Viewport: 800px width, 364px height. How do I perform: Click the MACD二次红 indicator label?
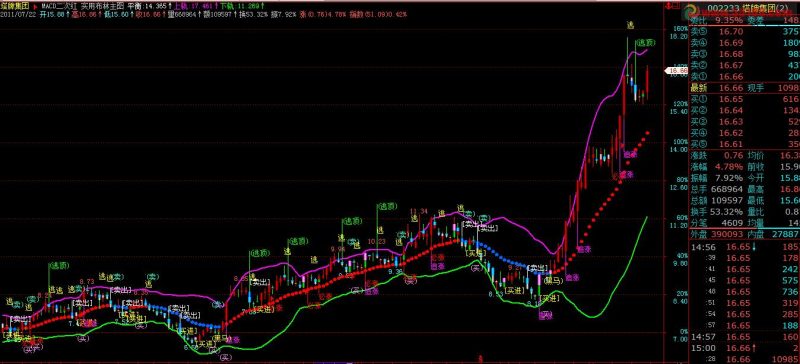point(60,7)
